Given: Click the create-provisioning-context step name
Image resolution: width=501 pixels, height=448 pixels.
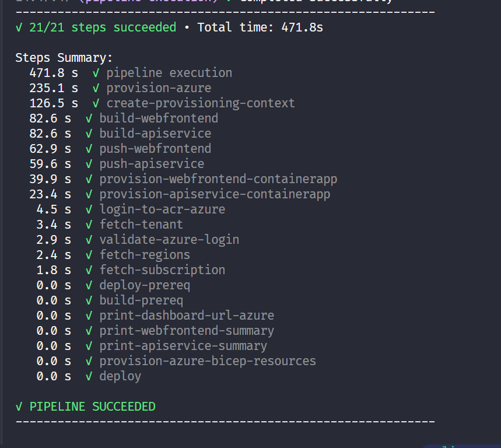Looking at the screenshot, I should point(200,103).
